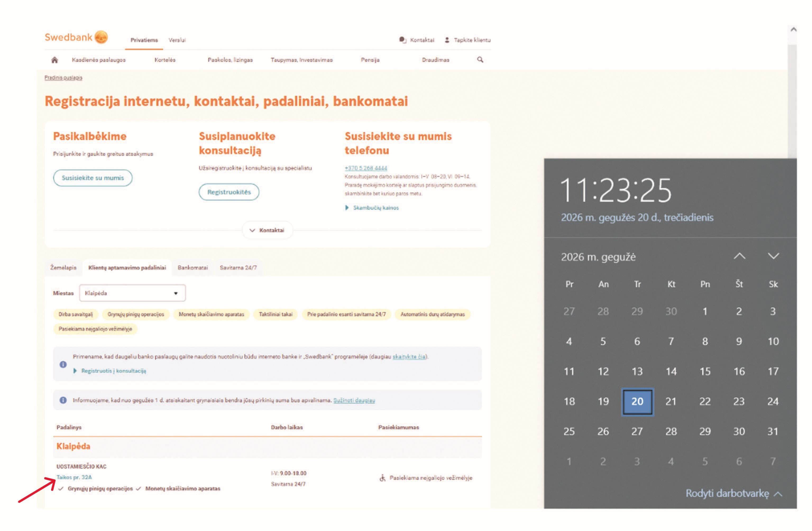
Task: Toggle filter Dirba savaitgalį
Action: point(76,314)
